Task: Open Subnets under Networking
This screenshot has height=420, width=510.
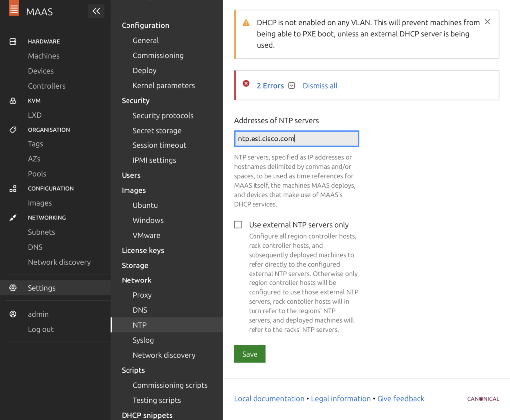Action: click(x=42, y=232)
